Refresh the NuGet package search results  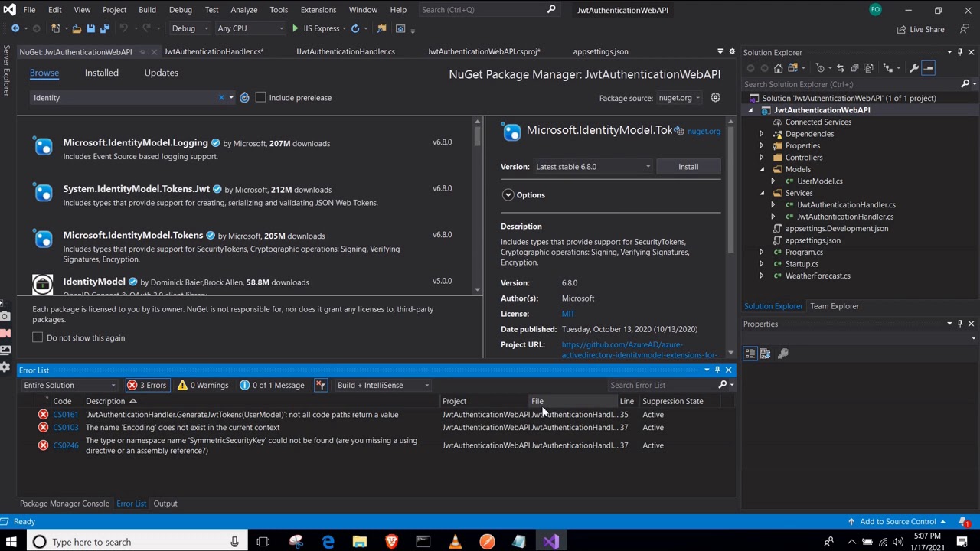244,98
